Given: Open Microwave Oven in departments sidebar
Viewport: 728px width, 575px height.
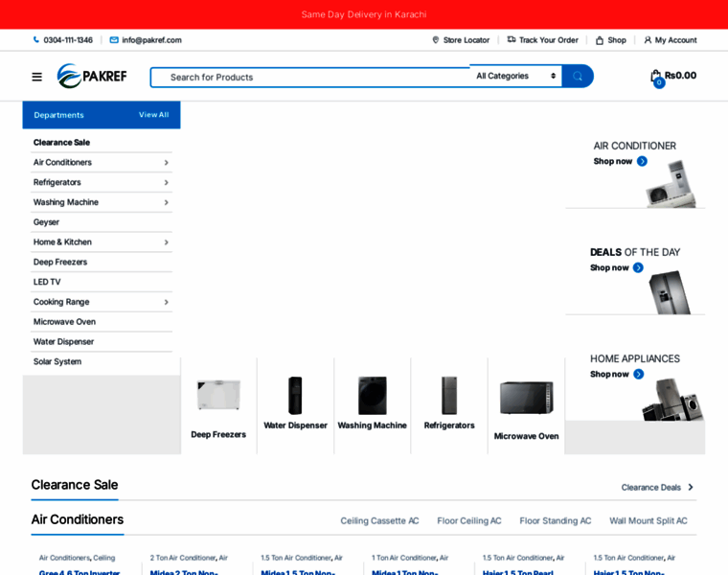Looking at the screenshot, I should [x=64, y=322].
